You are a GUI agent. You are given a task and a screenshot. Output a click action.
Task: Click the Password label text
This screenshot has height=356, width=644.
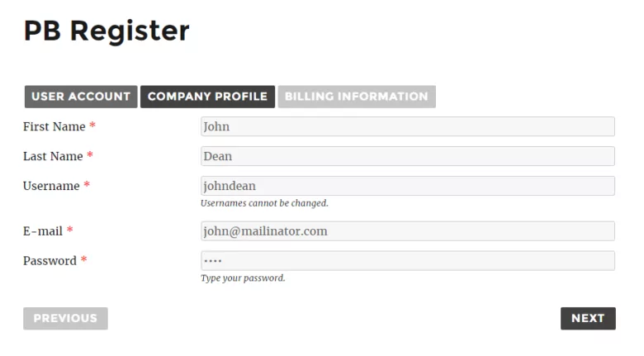50,261
